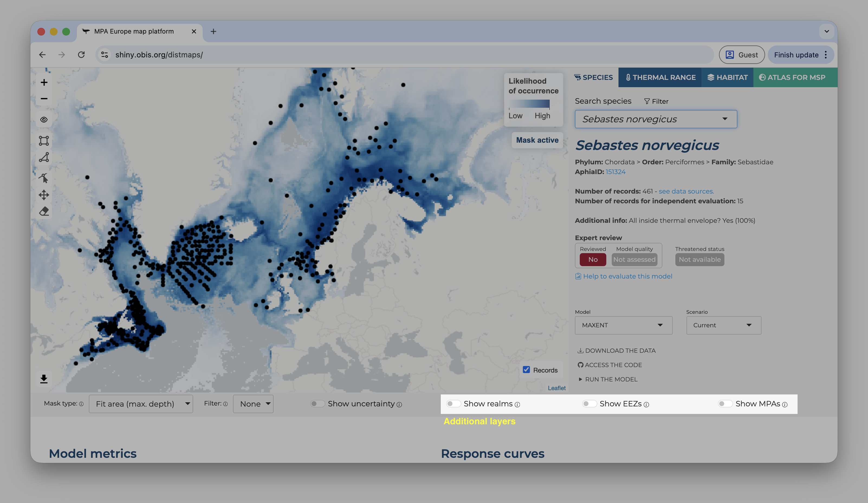The height and width of the screenshot is (503, 868).
Task: Zoom in on the map
Action: coord(44,82)
